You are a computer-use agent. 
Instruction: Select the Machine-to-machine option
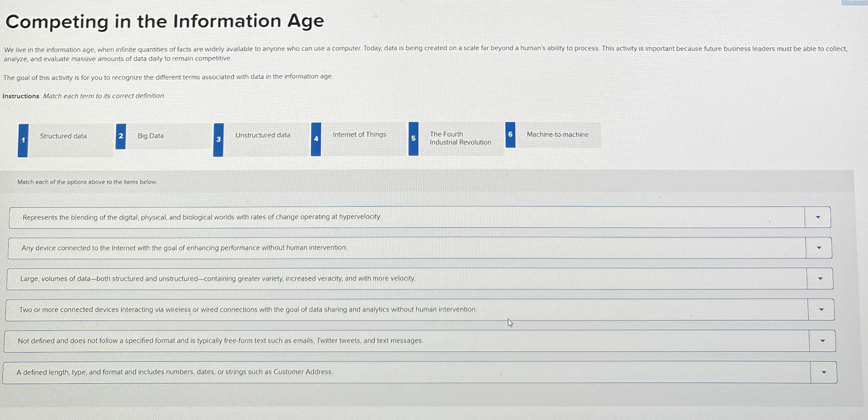[x=557, y=134]
